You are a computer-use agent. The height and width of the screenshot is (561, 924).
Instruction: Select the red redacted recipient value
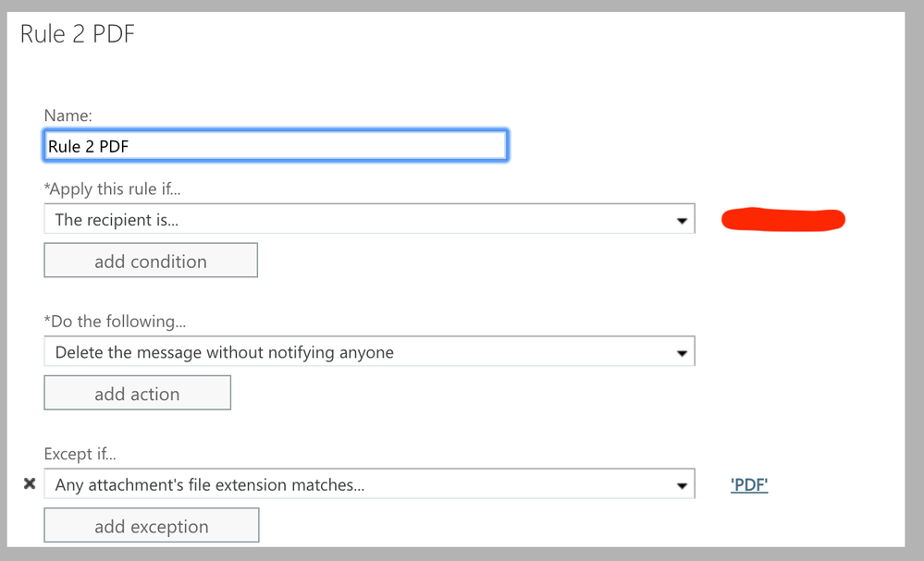(782, 219)
